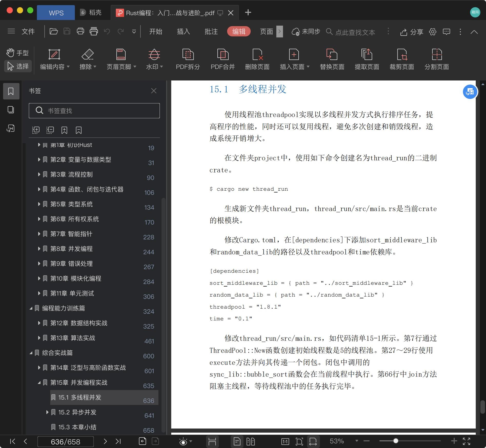Click Extract Page tool

click(367, 59)
